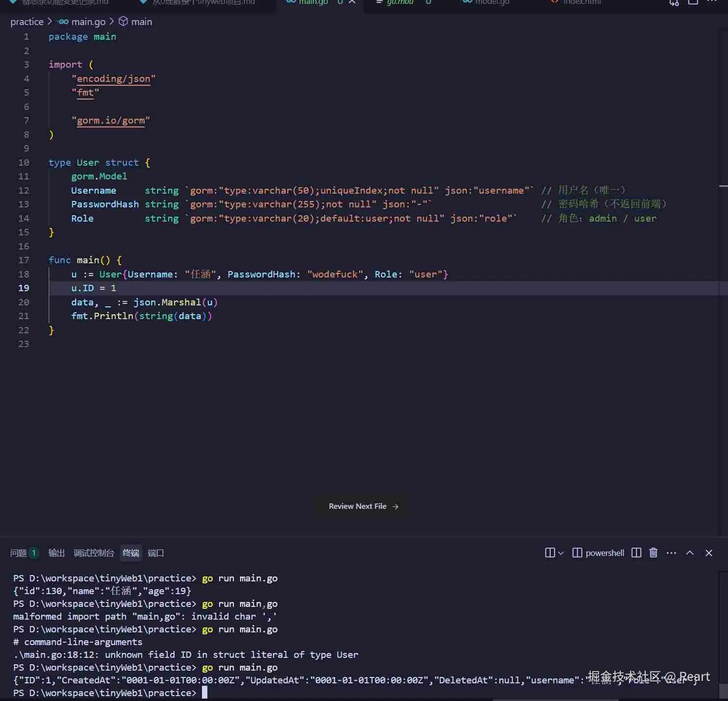Click the malformed import path error line
Image resolution: width=728 pixels, height=701 pixels.
point(145,617)
